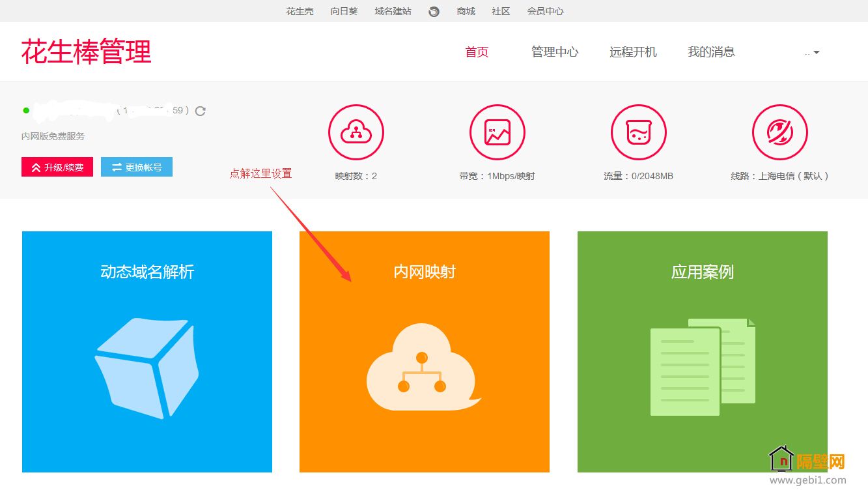
Task: Open the 应用案例 tile
Action: pyautogui.click(x=703, y=352)
